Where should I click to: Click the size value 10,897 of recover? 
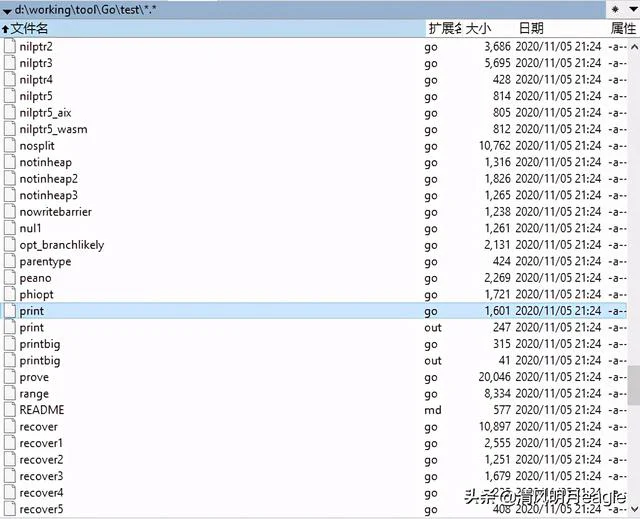point(495,426)
